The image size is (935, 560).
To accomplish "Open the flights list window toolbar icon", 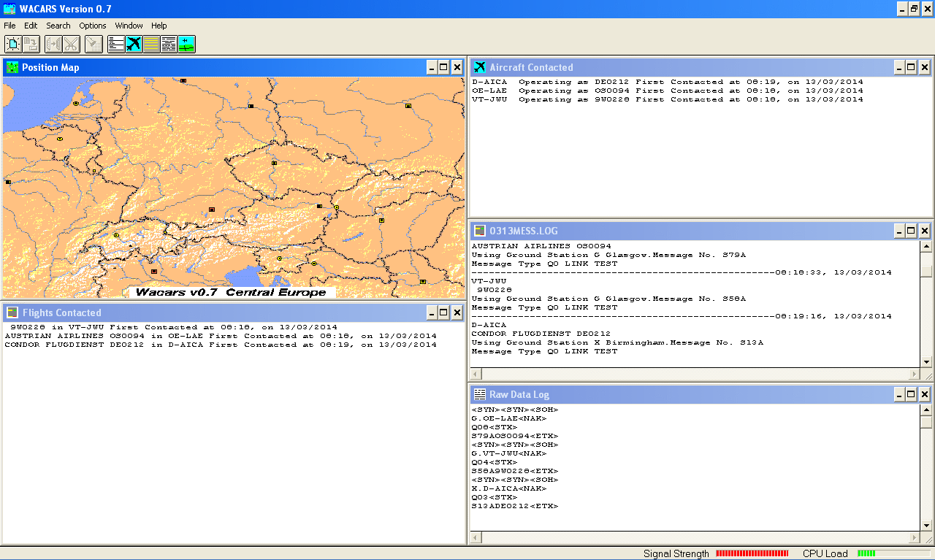I will pyautogui.click(x=116, y=45).
